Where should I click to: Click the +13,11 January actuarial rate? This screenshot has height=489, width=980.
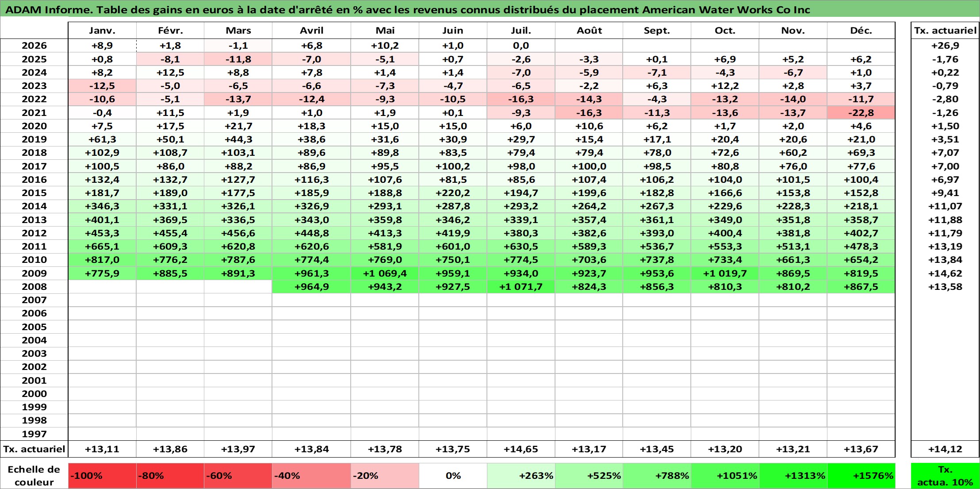102,449
